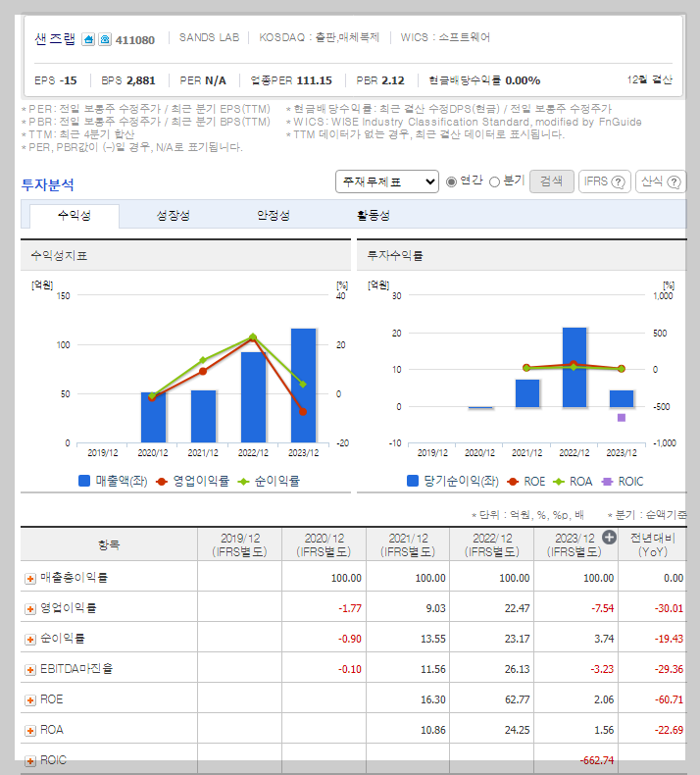Expand the ROIC row
The image size is (700, 775).
point(30,761)
